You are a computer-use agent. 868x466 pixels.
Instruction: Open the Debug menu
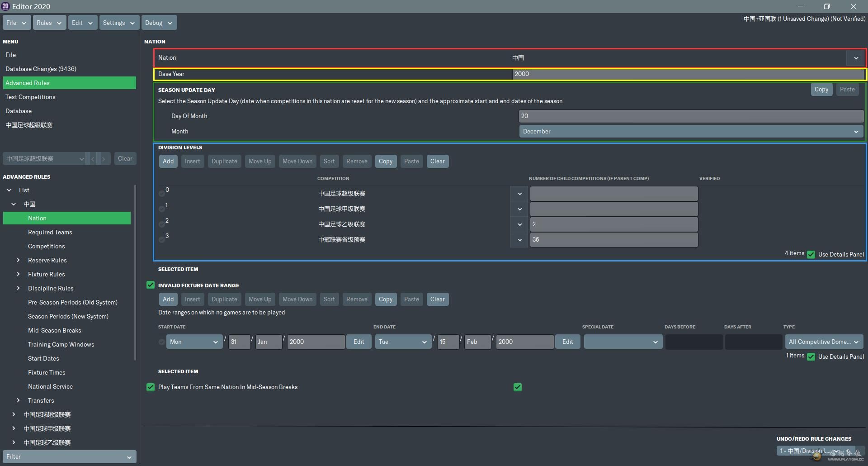pyautogui.click(x=159, y=23)
